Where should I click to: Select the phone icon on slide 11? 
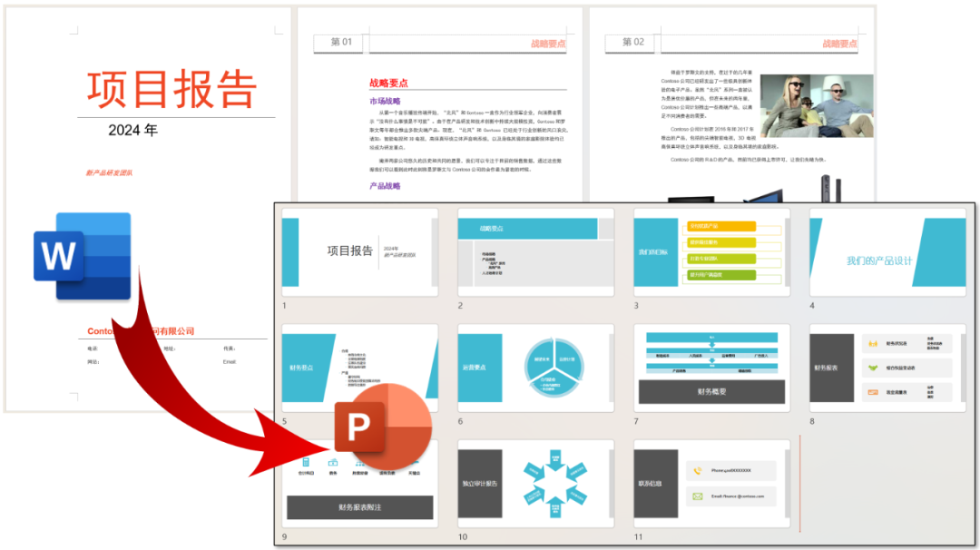click(x=698, y=471)
